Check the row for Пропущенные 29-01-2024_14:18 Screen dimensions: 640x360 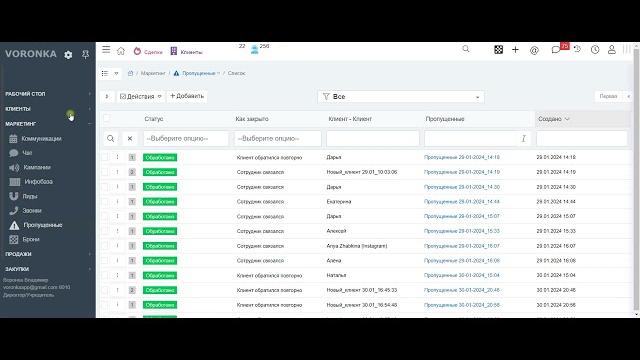[105, 157]
